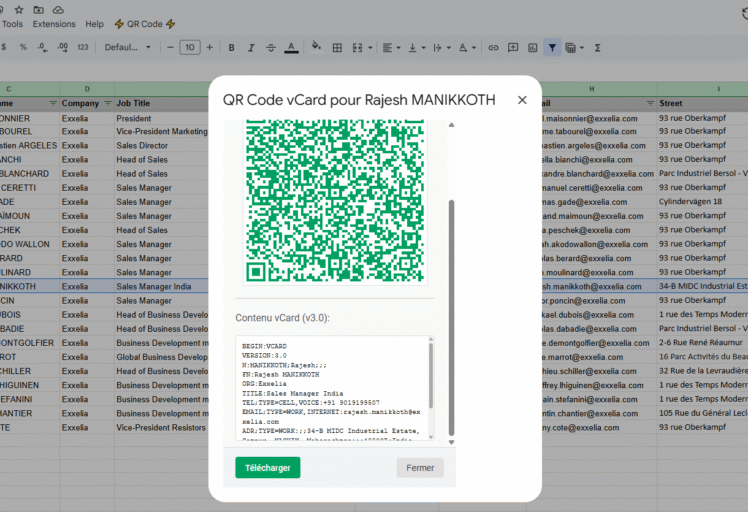
Task: Open Email column filter icon
Action: (650, 103)
